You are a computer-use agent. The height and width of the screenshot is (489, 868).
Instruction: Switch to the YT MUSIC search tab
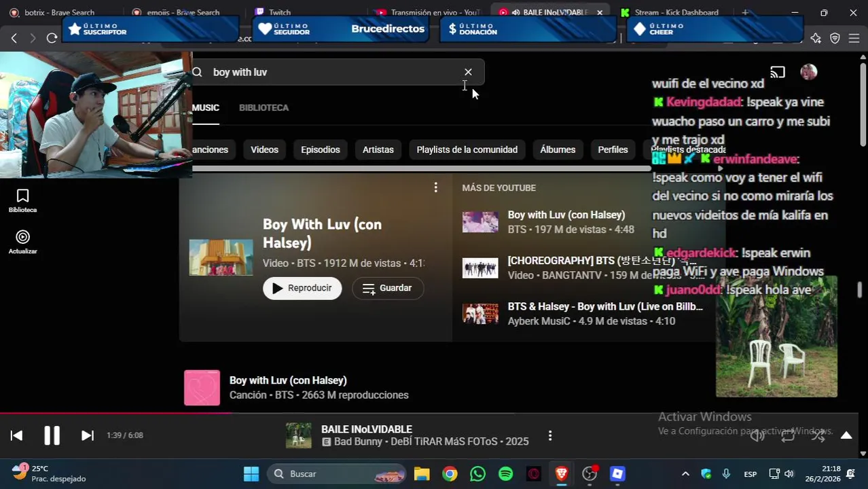205,108
